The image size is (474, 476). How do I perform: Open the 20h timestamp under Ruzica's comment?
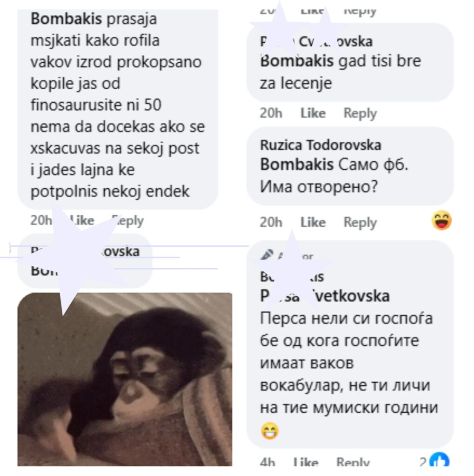(271, 223)
